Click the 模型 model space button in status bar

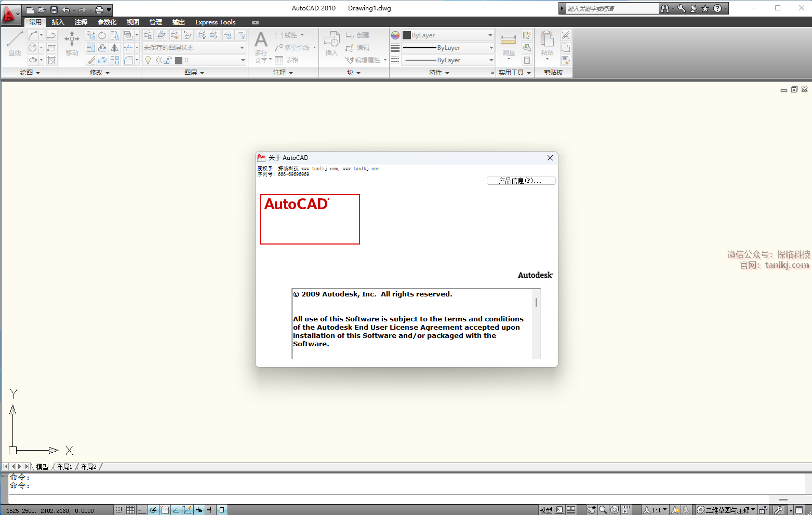[545, 510]
